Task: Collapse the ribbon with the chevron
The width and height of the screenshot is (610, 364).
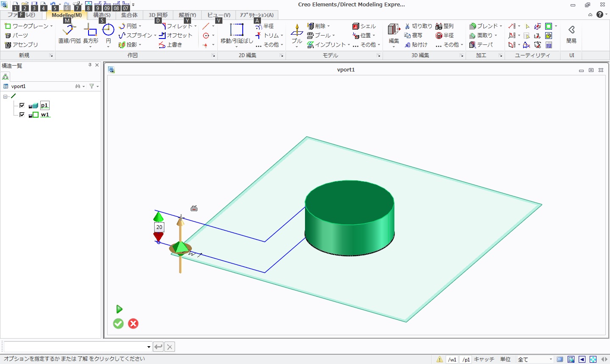Action: click(590, 15)
